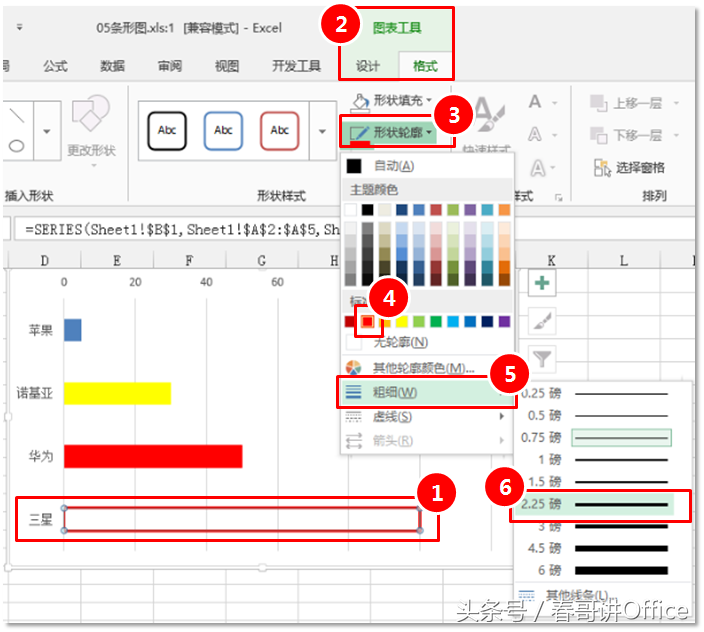
Task: Select the oval shape tool
Action: [x=17, y=146]
